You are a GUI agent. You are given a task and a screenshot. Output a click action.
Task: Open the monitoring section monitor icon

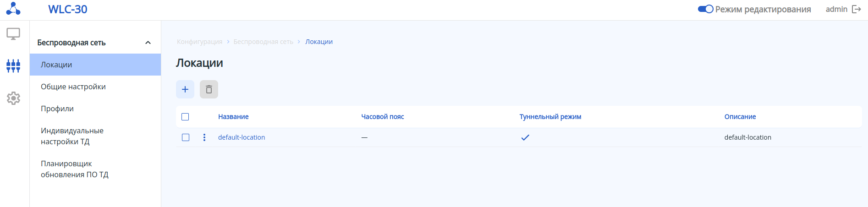(13, 34)
